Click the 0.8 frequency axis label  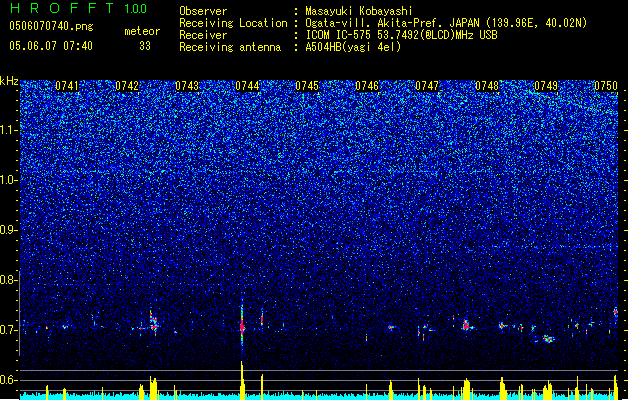[x=9, y=280]
